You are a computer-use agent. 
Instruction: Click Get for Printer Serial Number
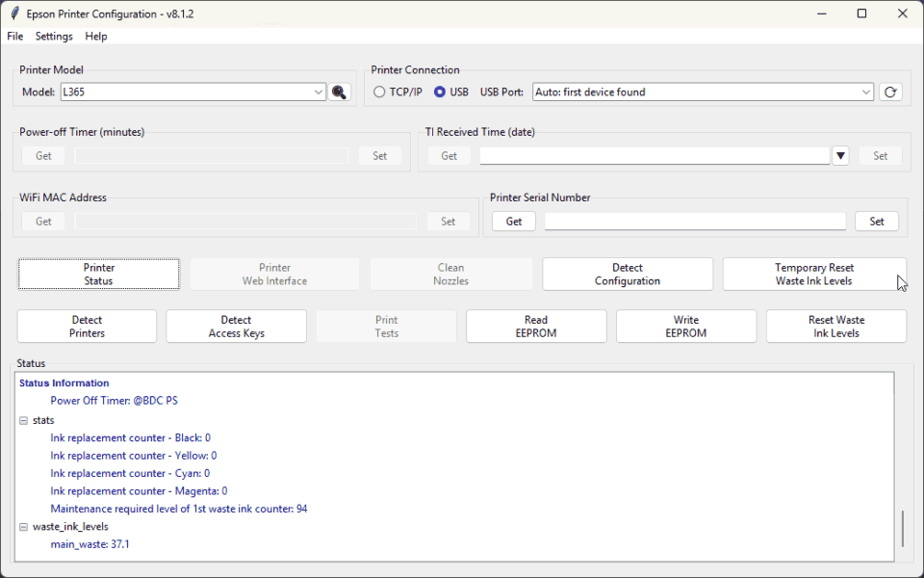point(514,222)
